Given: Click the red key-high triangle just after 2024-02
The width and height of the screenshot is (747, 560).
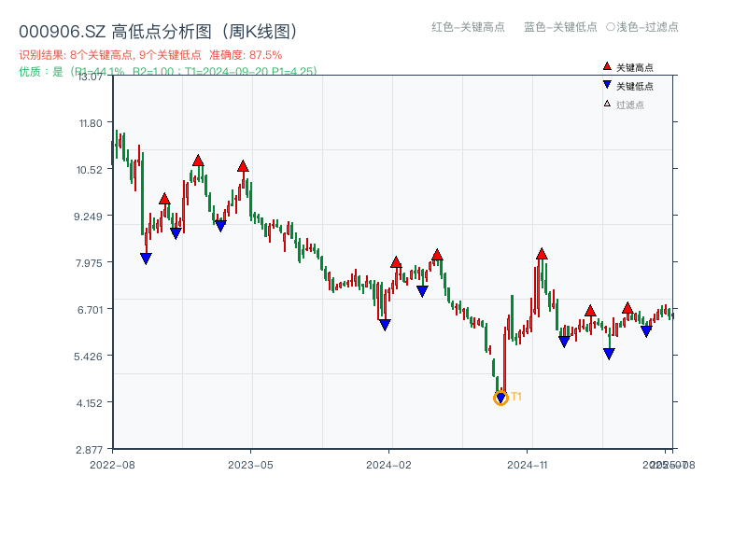Looking at the screenshot, I should tap(396, 262).
